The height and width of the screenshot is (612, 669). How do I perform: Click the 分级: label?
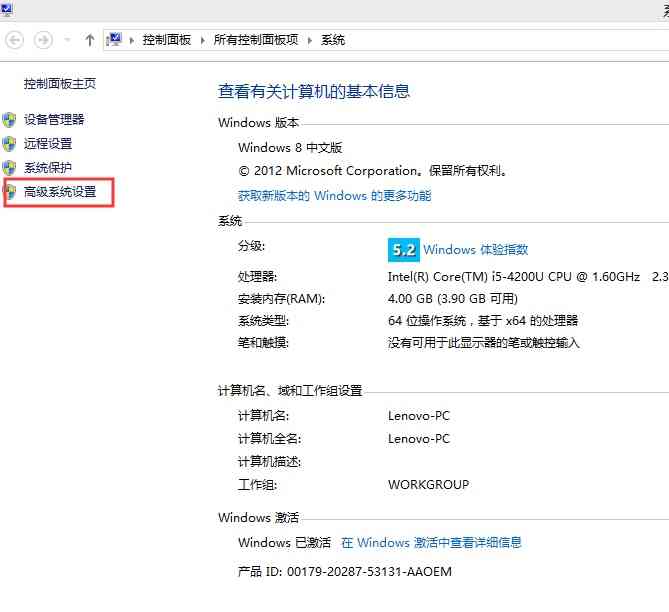click(251, 246)
